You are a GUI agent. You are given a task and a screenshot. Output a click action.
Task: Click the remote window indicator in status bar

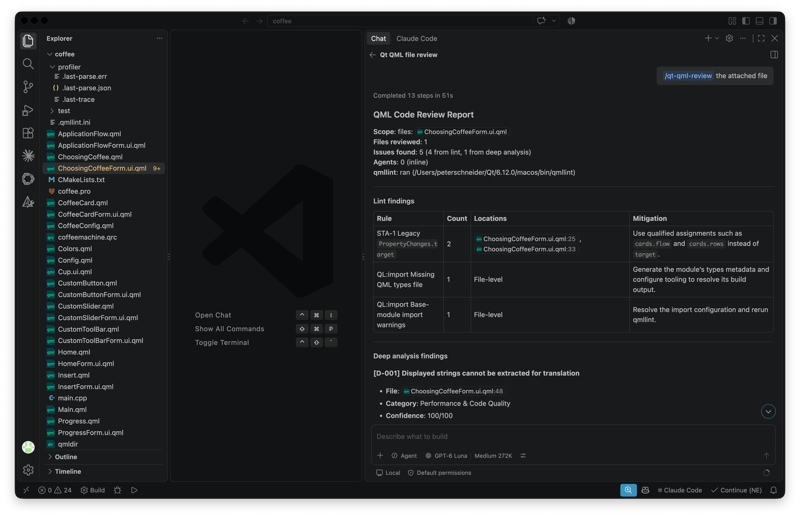[26, 490]
